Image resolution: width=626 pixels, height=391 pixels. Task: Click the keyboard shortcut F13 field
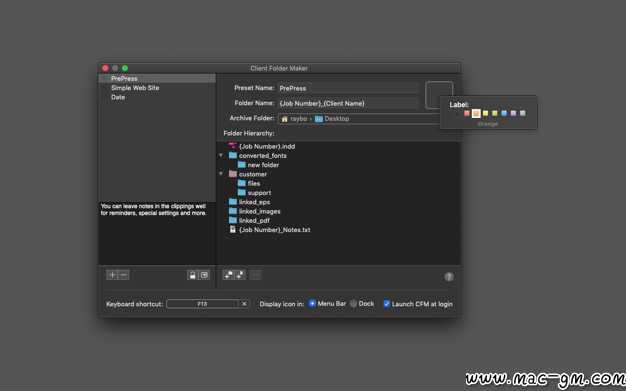[x=202, y=304]
